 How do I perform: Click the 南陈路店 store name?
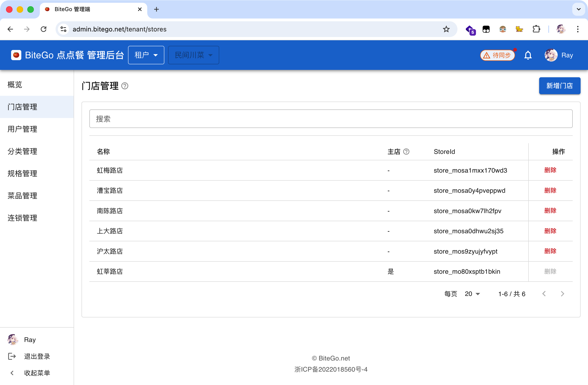point(110,211)
